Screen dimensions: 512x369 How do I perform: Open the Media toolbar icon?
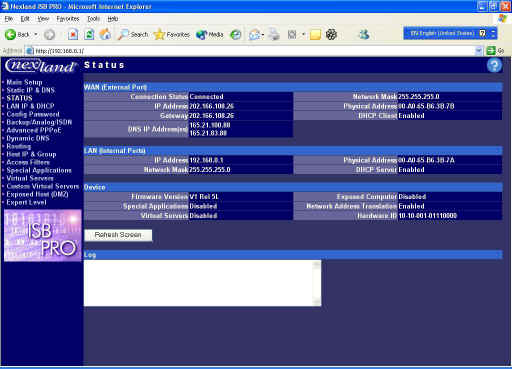coord(201,34)
